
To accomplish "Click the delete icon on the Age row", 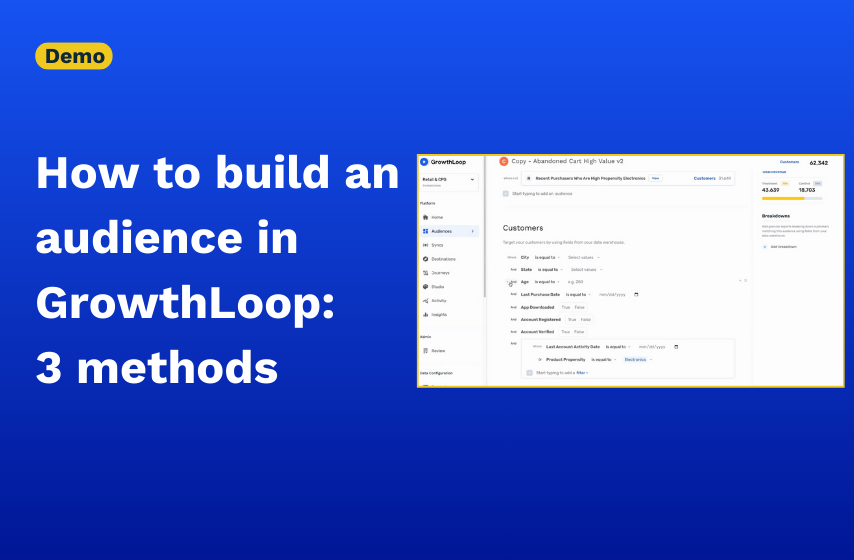I will (x=746, y=281).
